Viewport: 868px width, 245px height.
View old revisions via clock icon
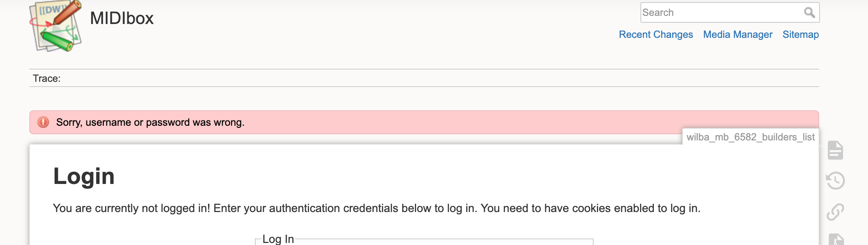click(835, 181)
